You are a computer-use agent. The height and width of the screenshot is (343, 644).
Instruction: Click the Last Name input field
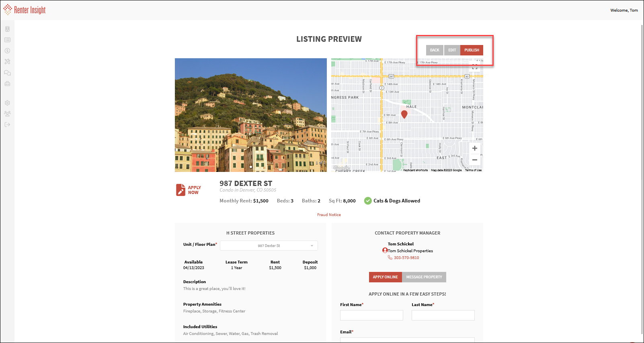coord(443,315)
